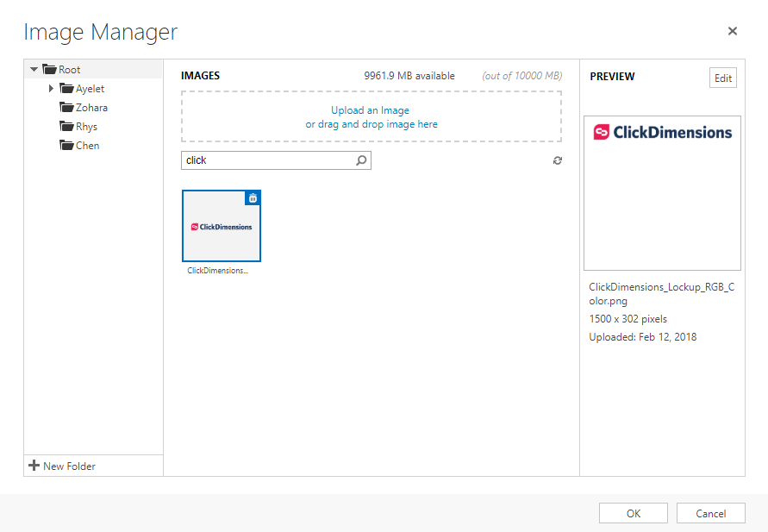Refresh the images list
This screenshot has width=768, height=532.
558,160
